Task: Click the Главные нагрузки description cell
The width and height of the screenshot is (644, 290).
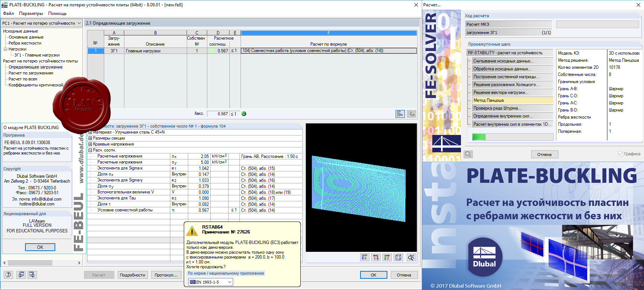Action: point(155,51)
